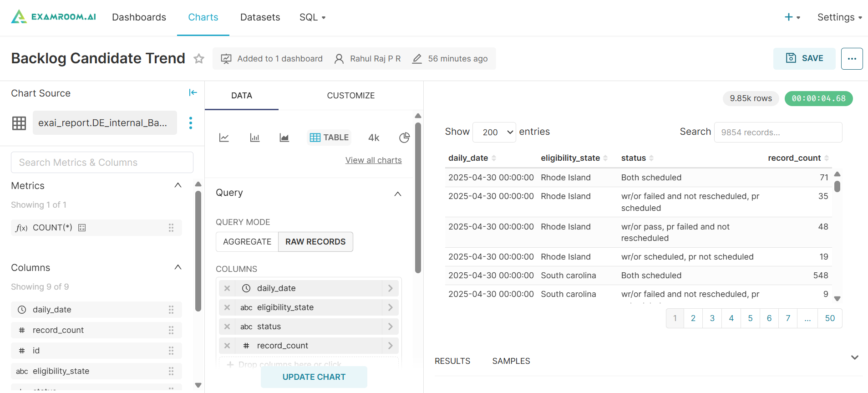This screenshot has height=393, width=868.
Task: Select the bar chart visualization icon
Action: tap(255, 138)
